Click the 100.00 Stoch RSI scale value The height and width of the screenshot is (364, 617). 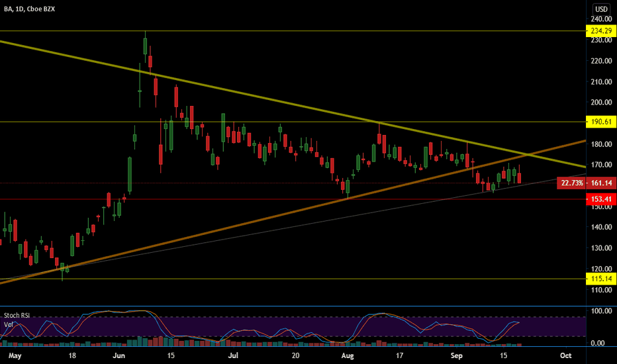601,311
